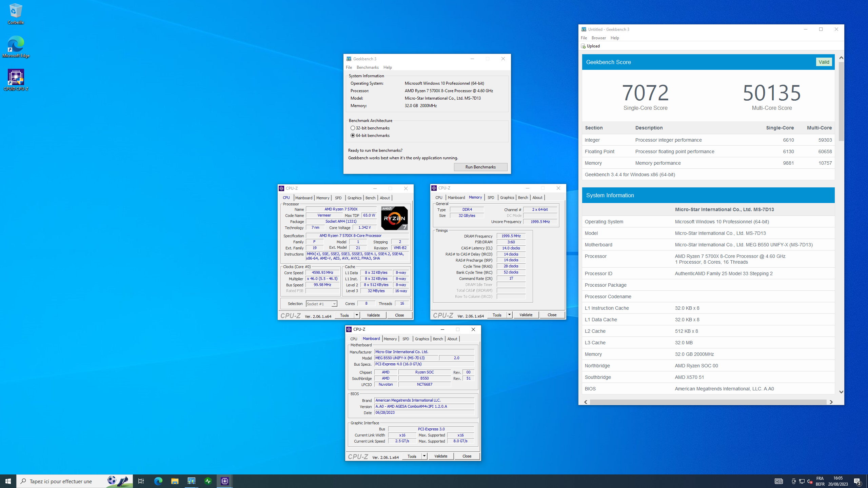Viewport: 868px width, 488px height.
Task: Click the muted volume tray icon
Action: click(x=810, y=481)
